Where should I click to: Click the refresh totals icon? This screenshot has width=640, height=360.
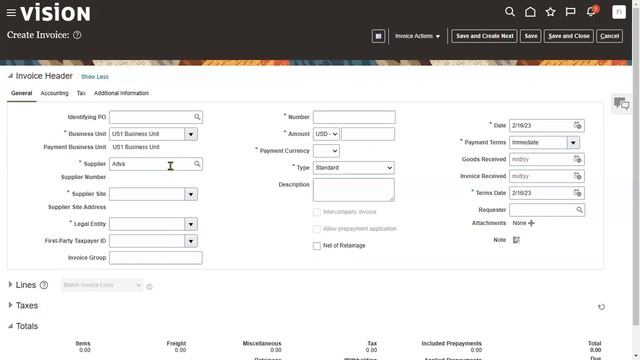[x=601, y=307]
